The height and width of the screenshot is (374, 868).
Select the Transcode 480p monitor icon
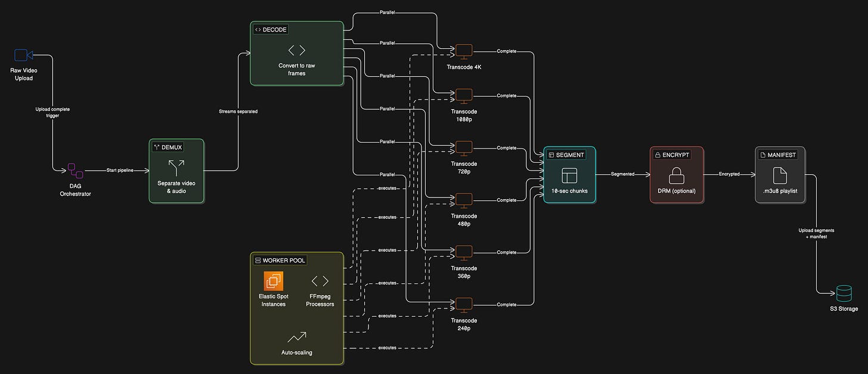464,200
